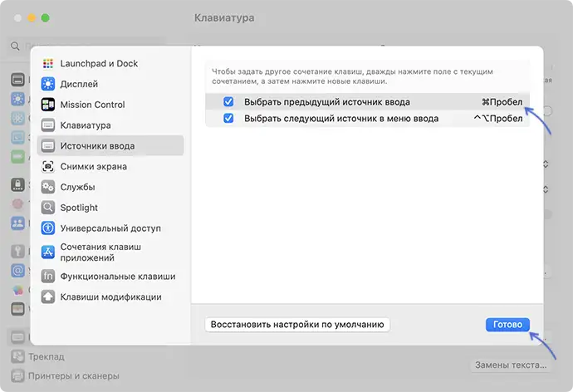Select Источники ввода in the sidebar
The image size is (573, 392).
(110, 146)
